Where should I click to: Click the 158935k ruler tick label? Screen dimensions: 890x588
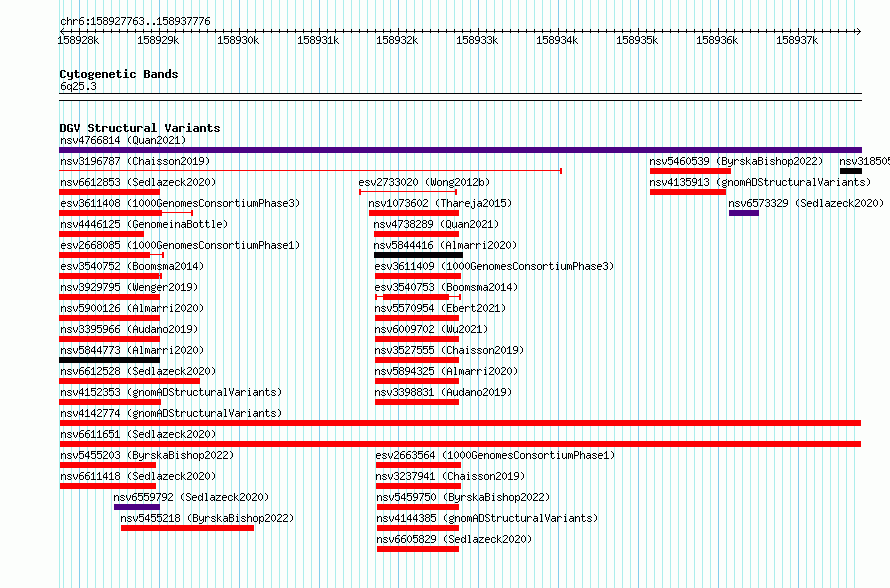tap(637, 40)
